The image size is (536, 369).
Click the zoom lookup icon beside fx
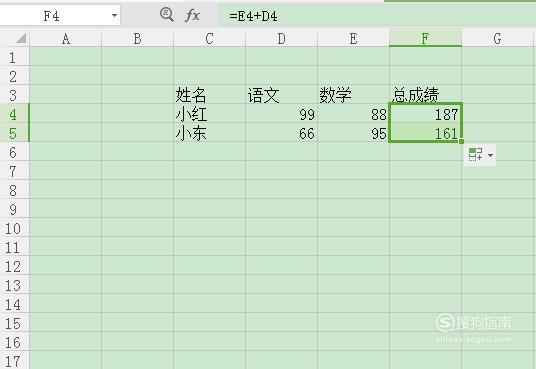166,15
